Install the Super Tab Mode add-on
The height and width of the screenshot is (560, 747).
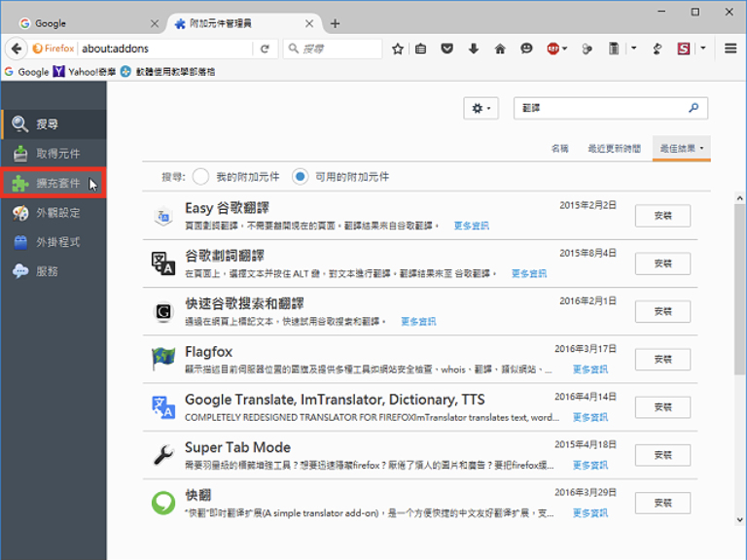tap(662, 455)
